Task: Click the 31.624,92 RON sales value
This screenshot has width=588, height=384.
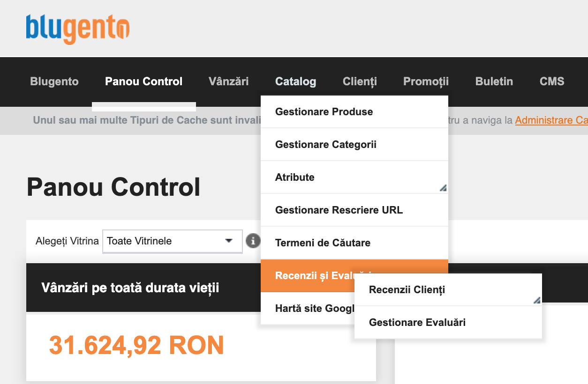Action: pyautogui.click(x=136, y=346)
